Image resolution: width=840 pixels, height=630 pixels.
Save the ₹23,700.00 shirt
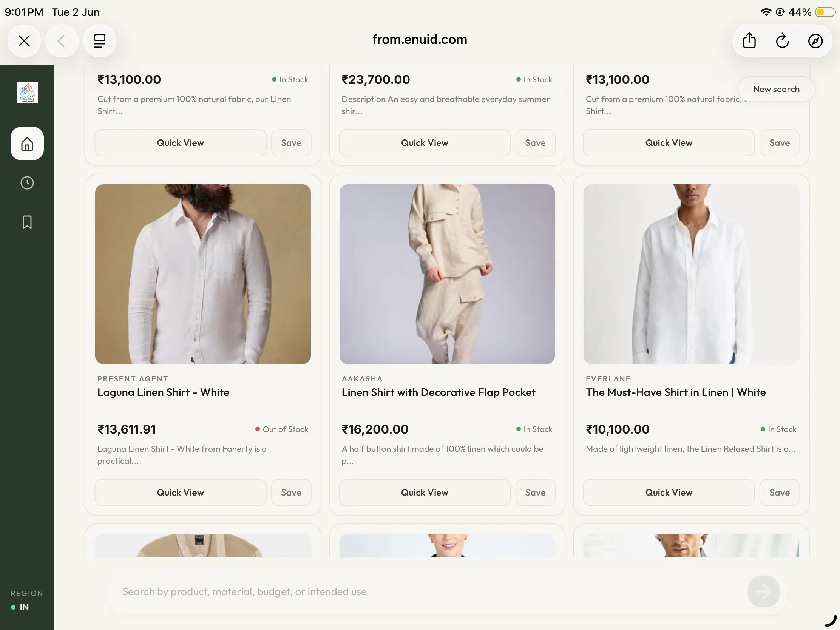click(535, 143)
